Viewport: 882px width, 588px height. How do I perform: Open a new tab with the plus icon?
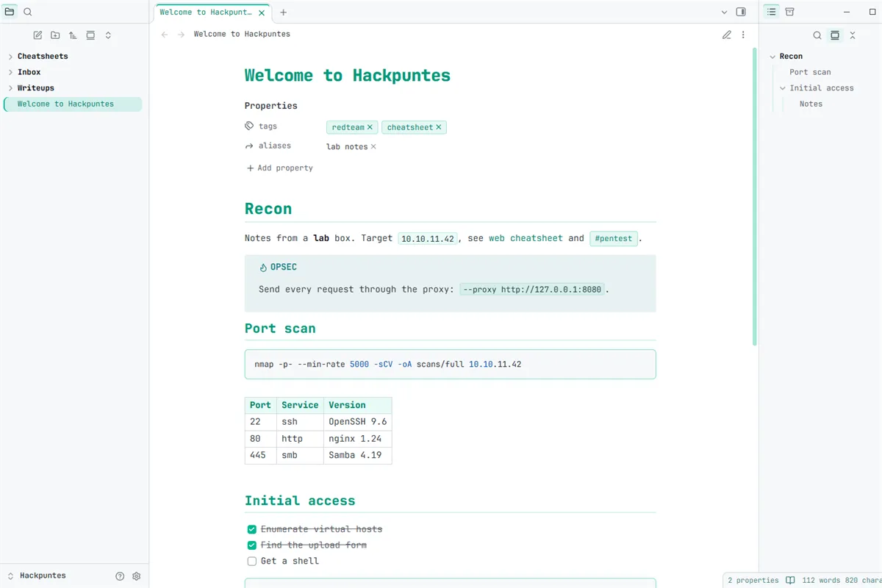click(x=284, y=12)
